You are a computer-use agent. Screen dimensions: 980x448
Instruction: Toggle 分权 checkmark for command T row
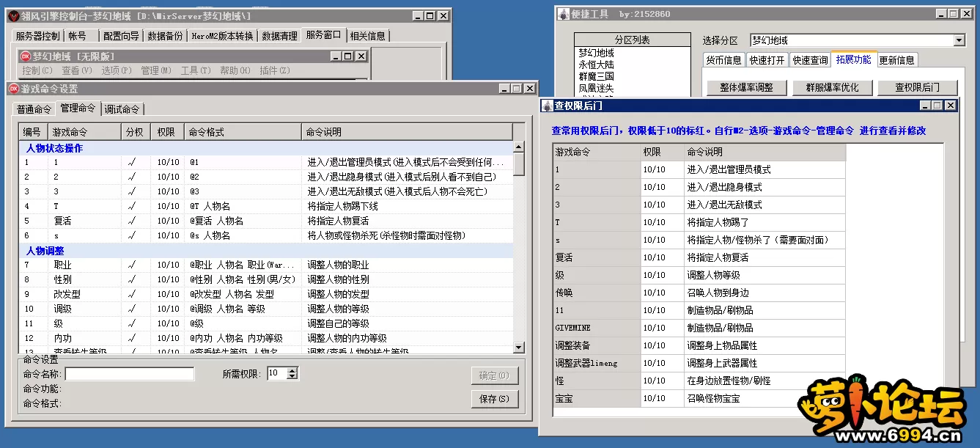(x=131, y=206)
